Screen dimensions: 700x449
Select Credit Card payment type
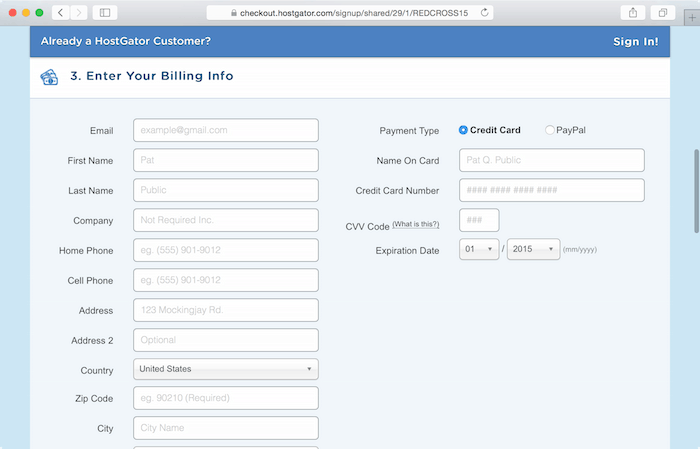click(463, 130)
